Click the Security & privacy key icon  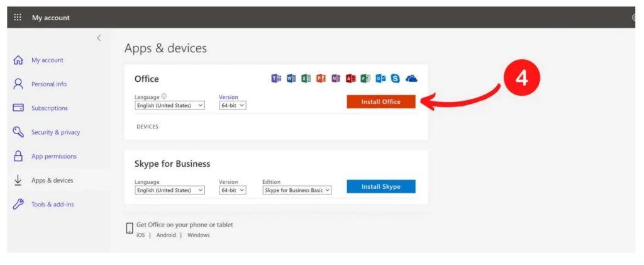click(x=18, y=132)
